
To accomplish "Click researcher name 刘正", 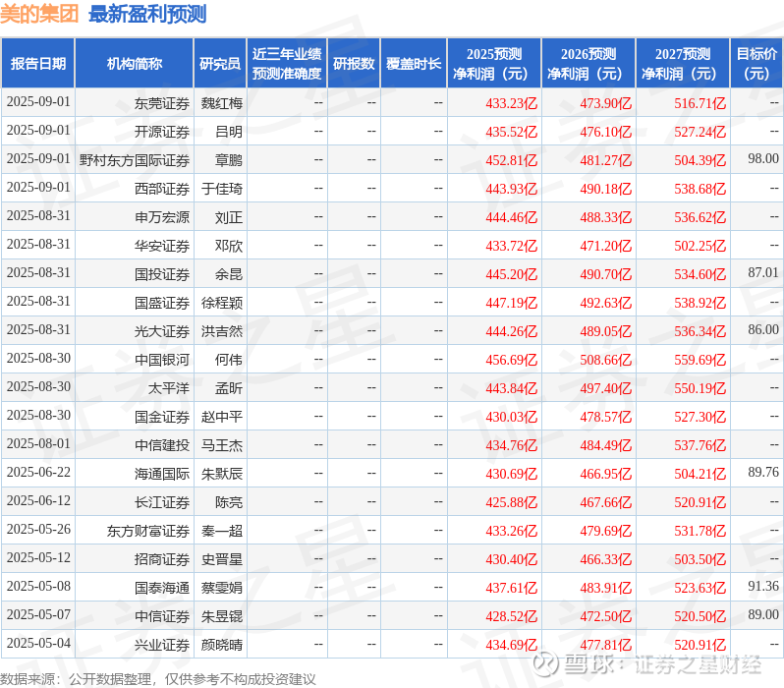I will coord(229,217).
